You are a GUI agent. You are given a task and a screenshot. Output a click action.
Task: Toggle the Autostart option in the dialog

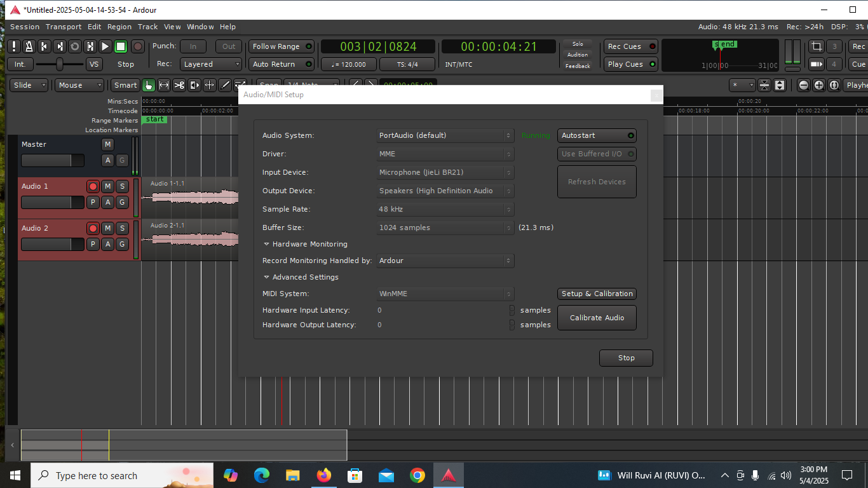point(597,135)
